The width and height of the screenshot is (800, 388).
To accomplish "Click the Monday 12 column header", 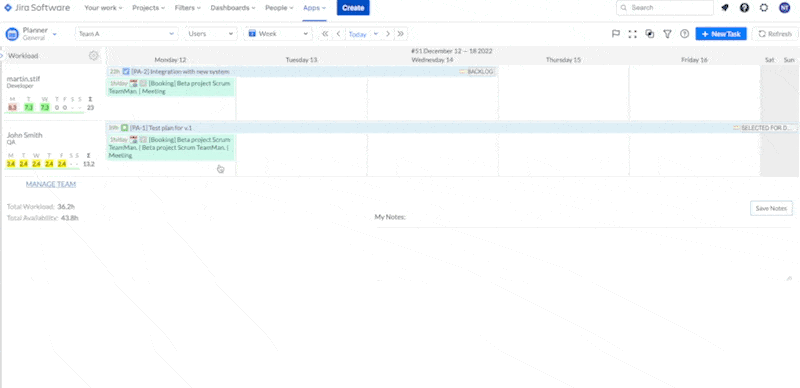I will 170,60.
